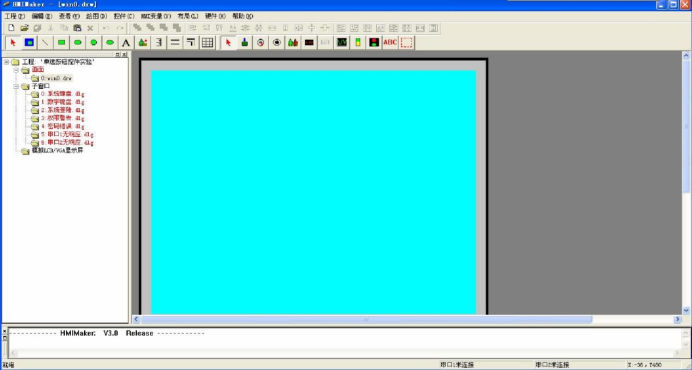Select the blue filled rectangle tool

pos(29,42)
